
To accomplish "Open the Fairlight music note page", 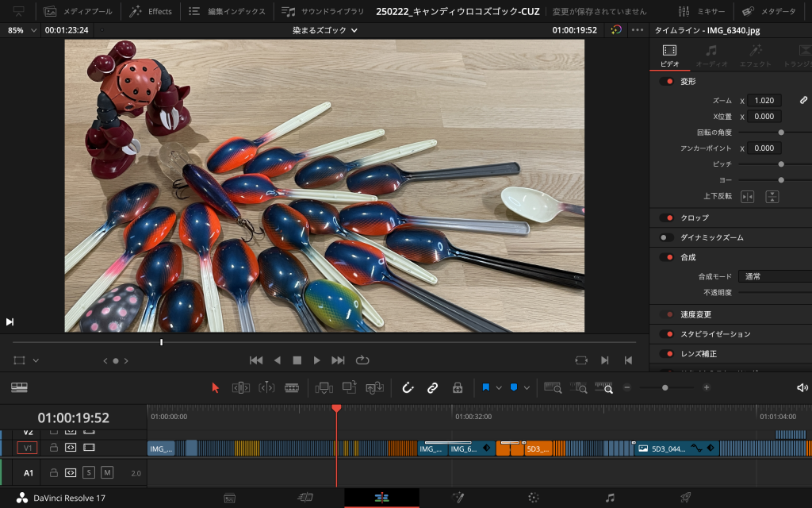I will pos(610,498).
